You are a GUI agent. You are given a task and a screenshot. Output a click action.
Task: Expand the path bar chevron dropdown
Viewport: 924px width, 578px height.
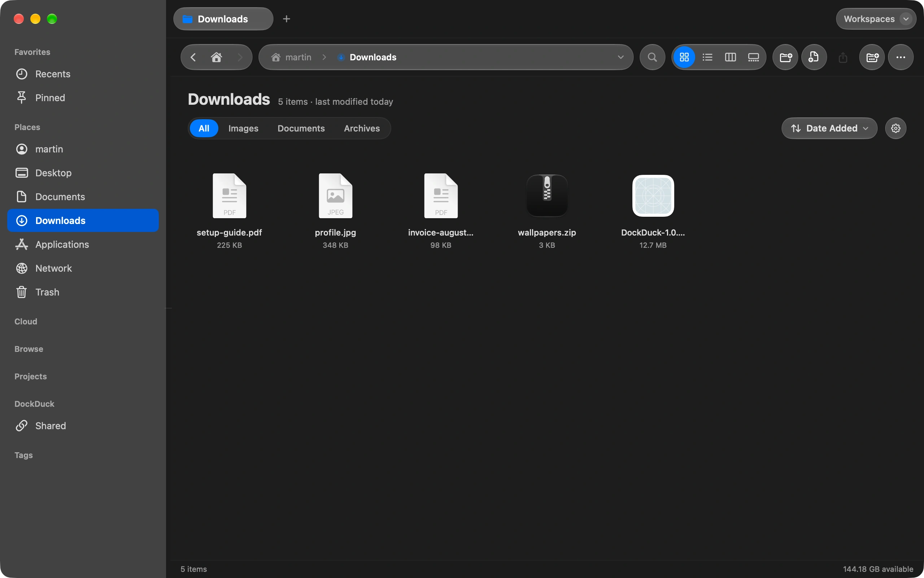tap(621, 57)
